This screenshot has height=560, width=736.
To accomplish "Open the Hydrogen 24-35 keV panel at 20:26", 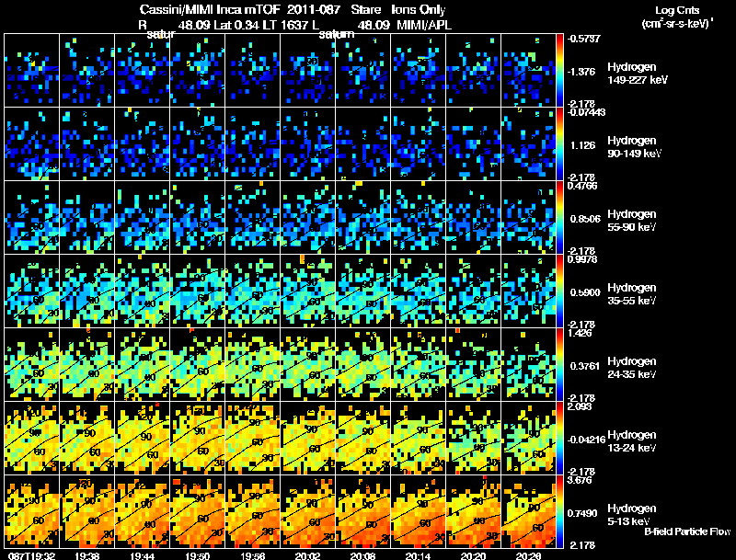I will click(528, 364).
